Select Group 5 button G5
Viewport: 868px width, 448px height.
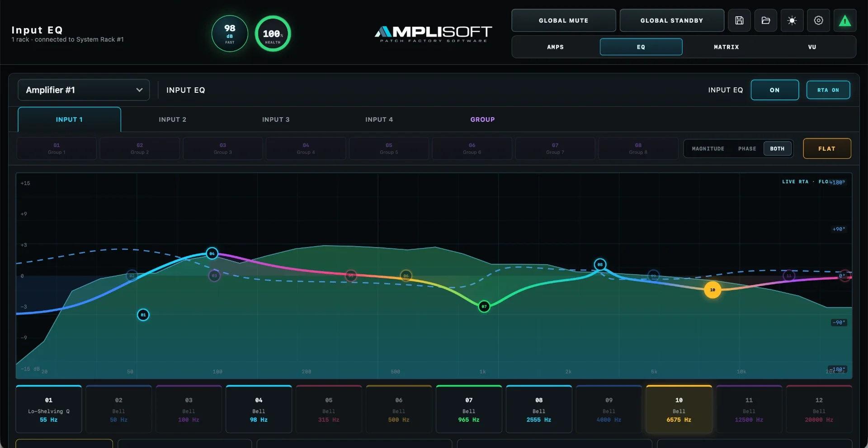tap(389, 148)
